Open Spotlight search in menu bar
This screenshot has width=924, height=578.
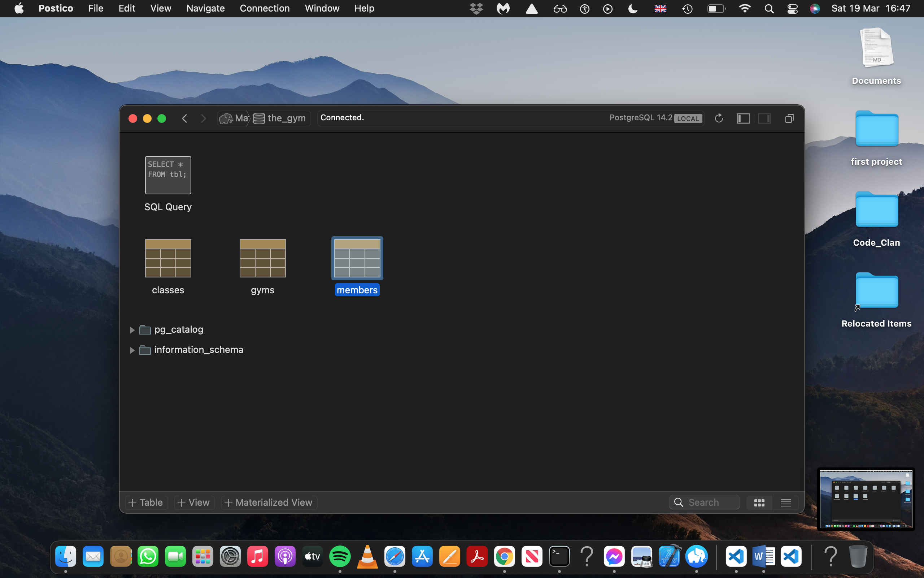tap(769, 8)
